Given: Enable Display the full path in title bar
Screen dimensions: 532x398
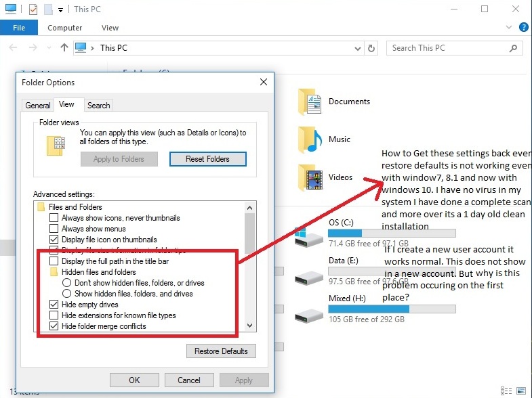Looking at the screenshot, I should coord(54,261).
